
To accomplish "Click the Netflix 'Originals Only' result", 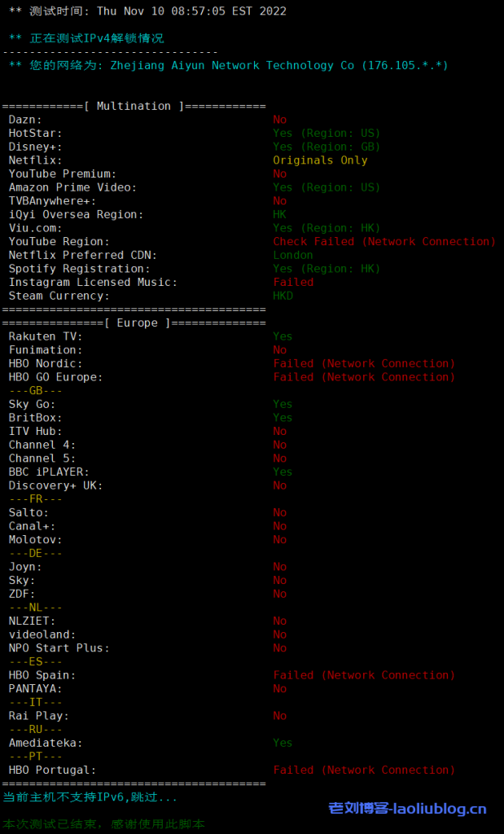I will (320, 160).
